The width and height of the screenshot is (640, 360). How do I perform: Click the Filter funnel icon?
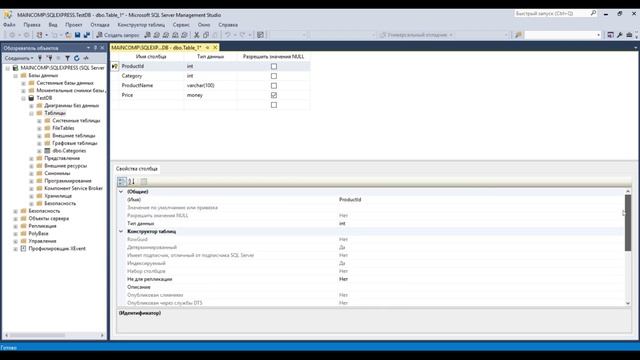click(67, 58)
